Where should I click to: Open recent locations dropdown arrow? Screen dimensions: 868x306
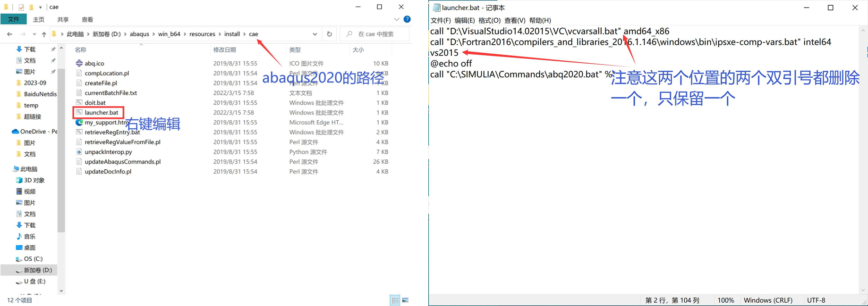pyautogui.click(x=34, y=34)
